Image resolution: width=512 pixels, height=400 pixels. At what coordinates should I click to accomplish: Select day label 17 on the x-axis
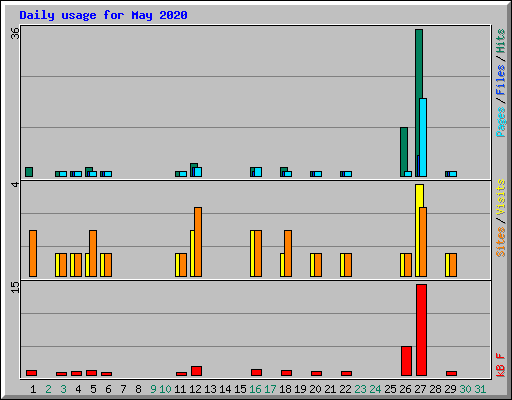coord(270,389)
